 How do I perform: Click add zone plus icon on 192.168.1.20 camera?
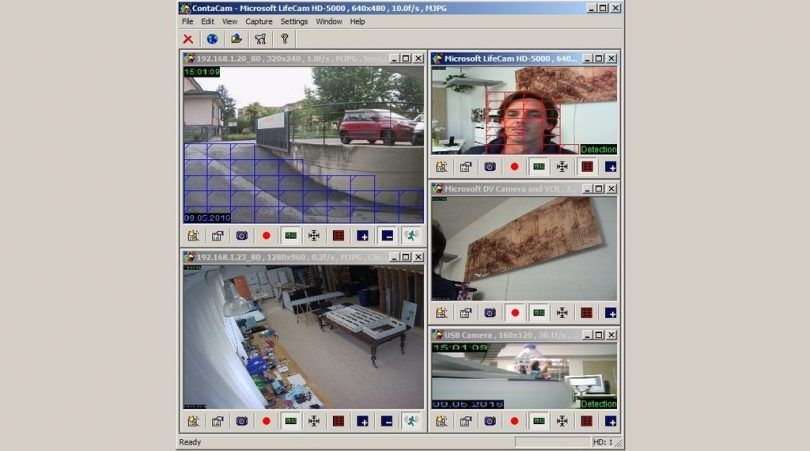(x=362, y=236)
